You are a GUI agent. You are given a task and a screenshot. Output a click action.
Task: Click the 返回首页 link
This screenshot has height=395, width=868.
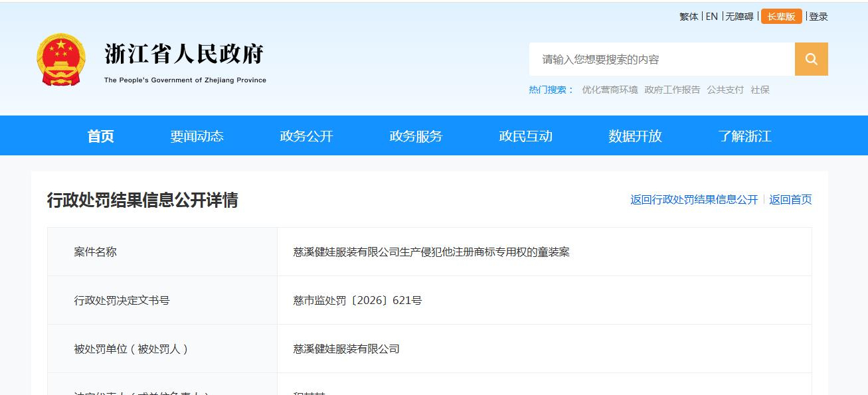coord(790,200)
